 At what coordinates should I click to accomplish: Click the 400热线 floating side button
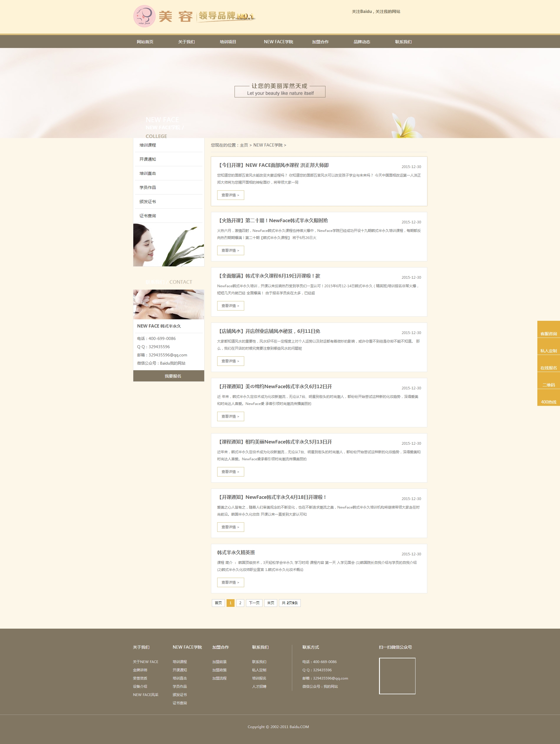pyautogui.click(x=548, y=398)
